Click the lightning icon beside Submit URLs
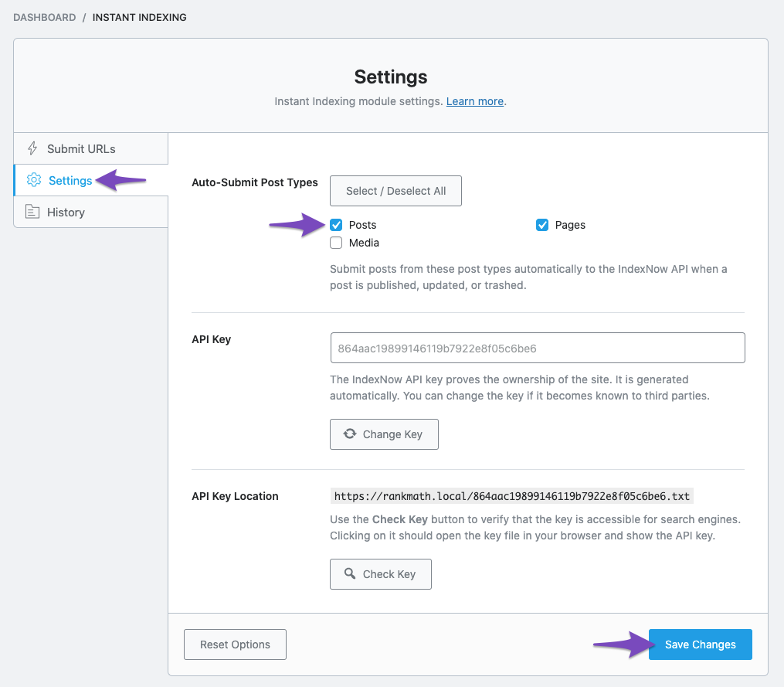784x687 pixels. pos(32,148)
